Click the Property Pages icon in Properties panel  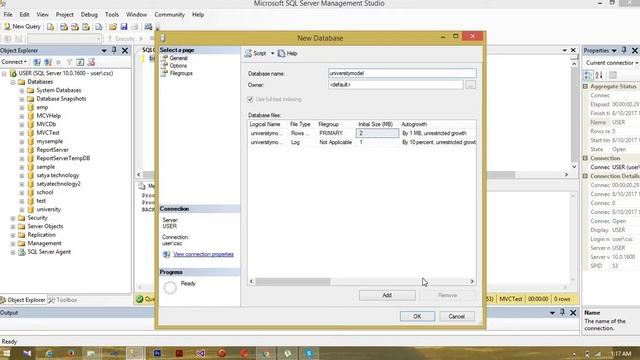(613, 75)
